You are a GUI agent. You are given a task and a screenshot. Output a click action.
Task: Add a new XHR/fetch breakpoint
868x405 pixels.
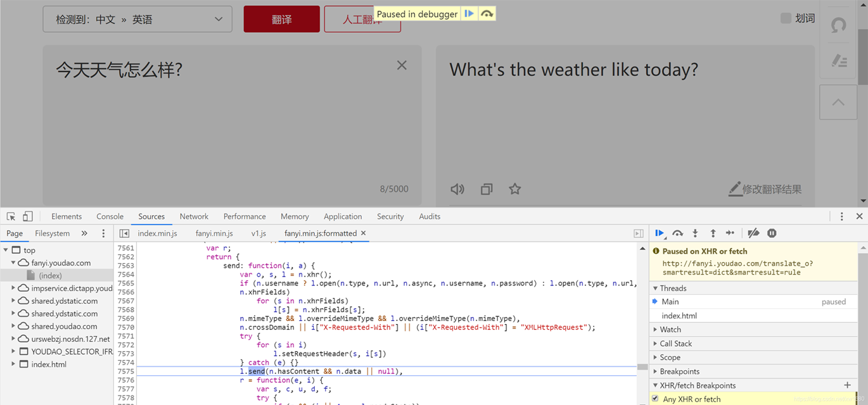(847, 385)
